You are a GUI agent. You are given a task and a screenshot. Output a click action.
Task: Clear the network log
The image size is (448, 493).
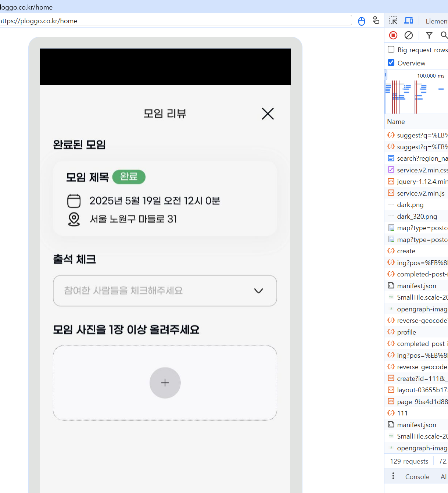click(409, 35)
